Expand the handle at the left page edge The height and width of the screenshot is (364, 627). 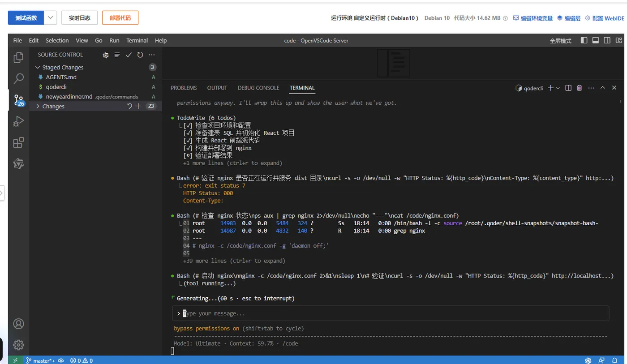[2, 193]
